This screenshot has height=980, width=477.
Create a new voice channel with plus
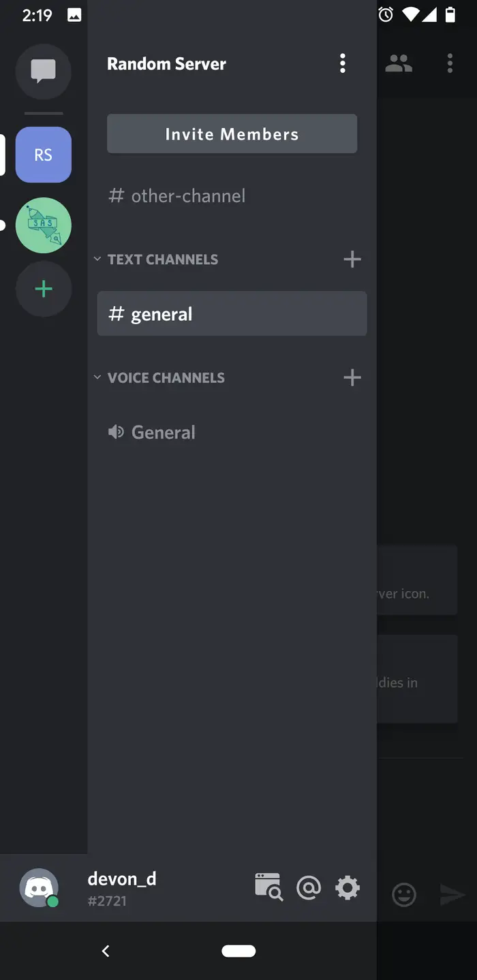[352, 378]
